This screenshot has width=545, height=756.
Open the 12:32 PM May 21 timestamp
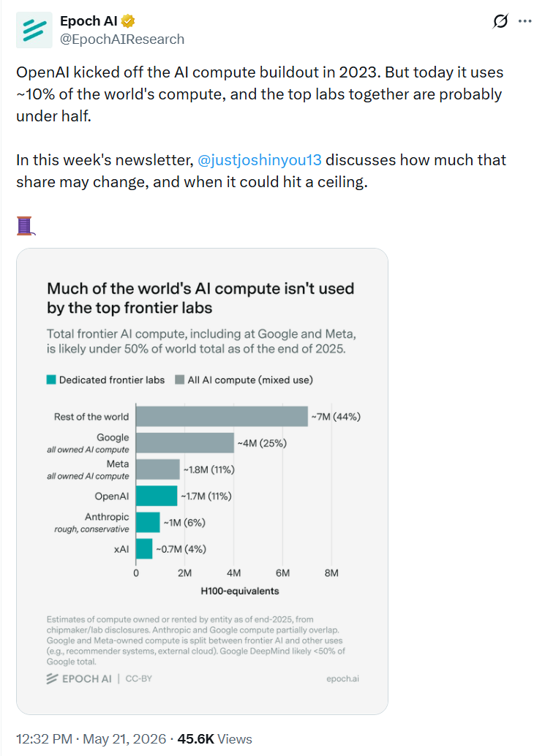91,739
